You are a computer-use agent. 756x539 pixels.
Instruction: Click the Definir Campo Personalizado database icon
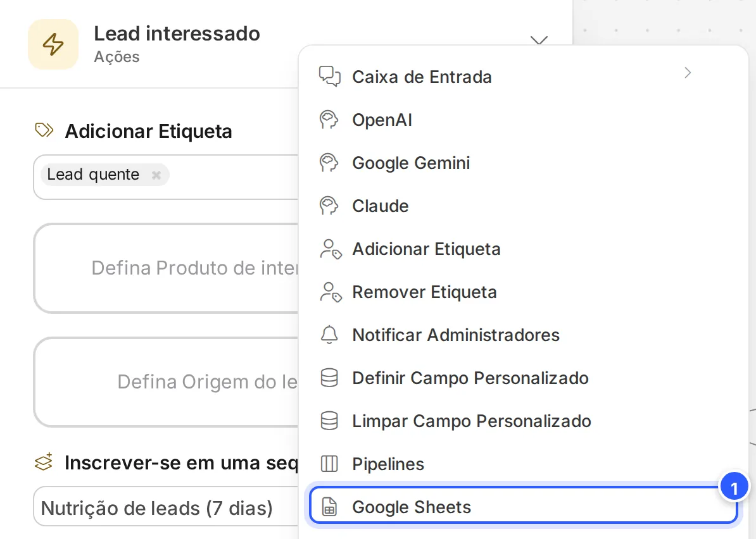[329, 378]
